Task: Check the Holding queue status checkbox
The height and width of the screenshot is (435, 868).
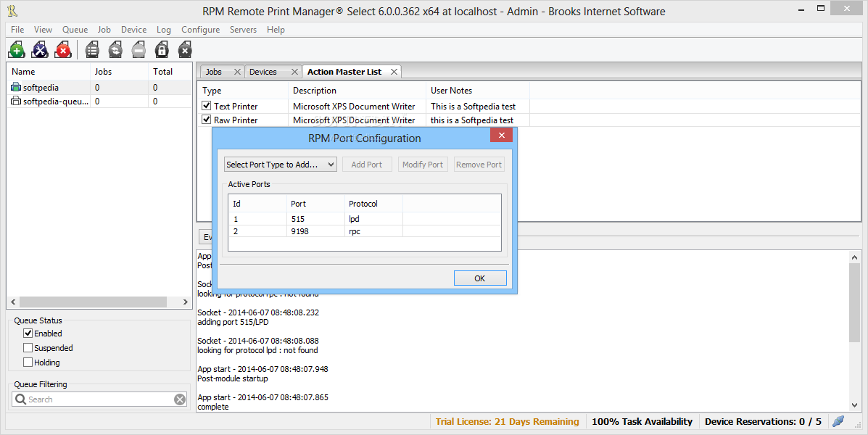Action: (28, 362)
